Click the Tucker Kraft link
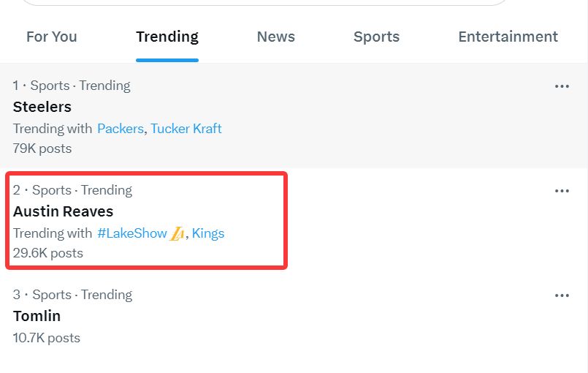Viewport: 588px width, 373px height. pyautogui.click(x=186, y=129)
